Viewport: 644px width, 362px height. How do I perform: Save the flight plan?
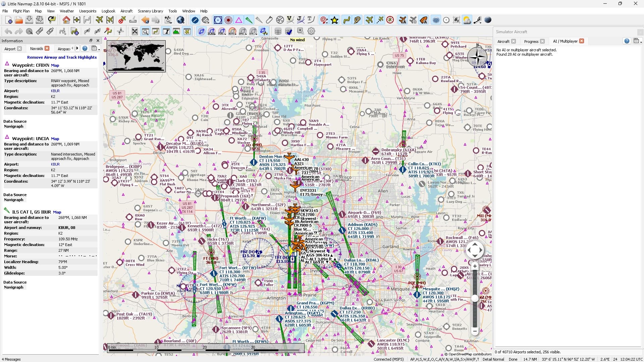[29, 20]
